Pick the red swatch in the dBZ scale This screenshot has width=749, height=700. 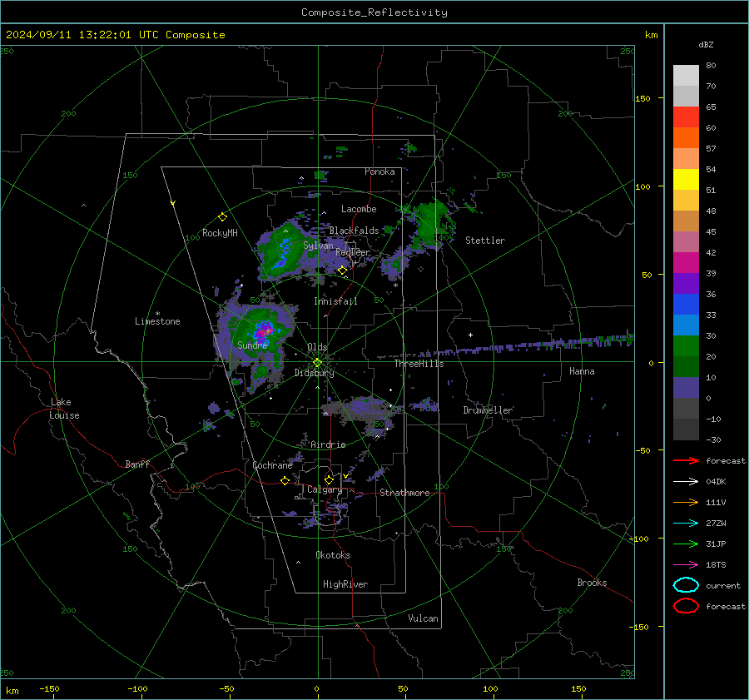click(686, 117)
